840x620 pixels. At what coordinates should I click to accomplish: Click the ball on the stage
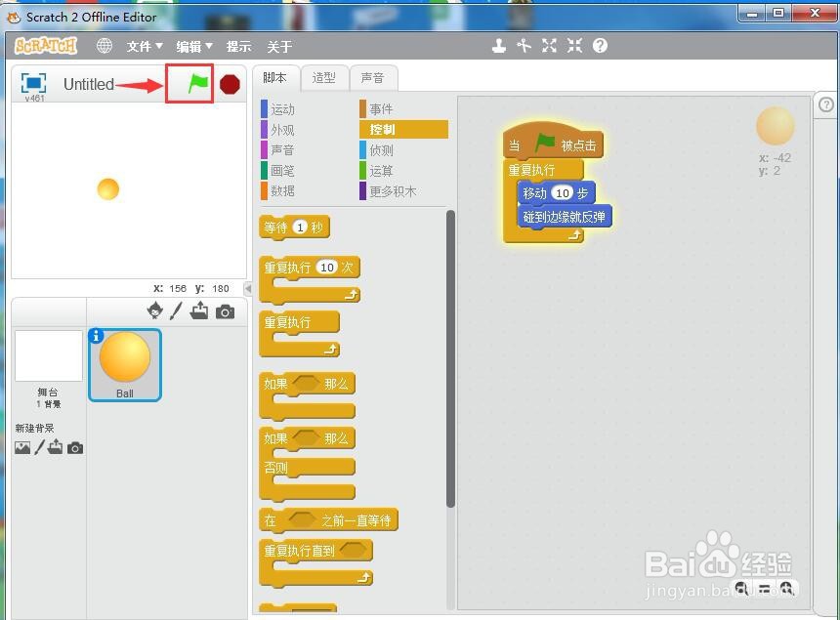(108, 189)
